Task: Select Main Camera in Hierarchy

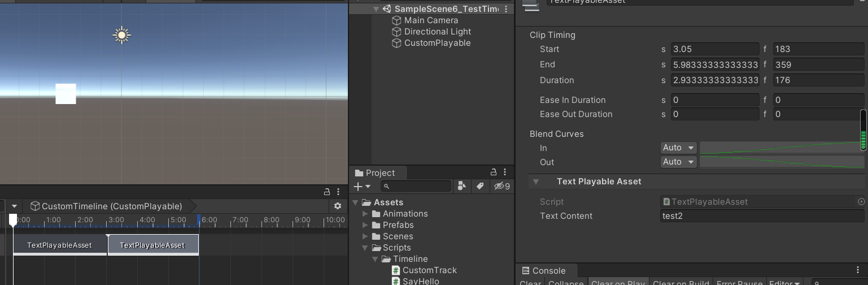Action: [431, 20]
